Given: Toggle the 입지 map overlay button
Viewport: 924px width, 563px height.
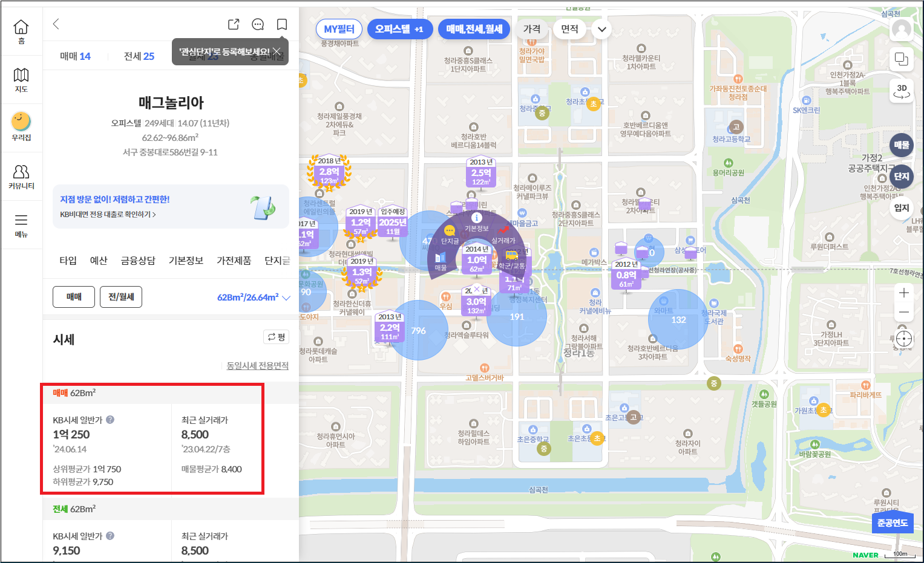Looking at the screenshot, I should click(902, 208).
